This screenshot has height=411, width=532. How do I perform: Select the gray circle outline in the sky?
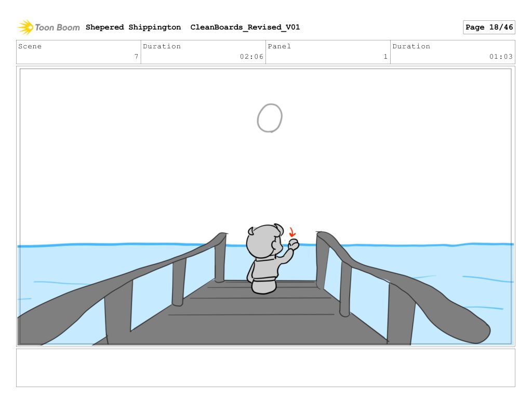[x=270, y=118]
